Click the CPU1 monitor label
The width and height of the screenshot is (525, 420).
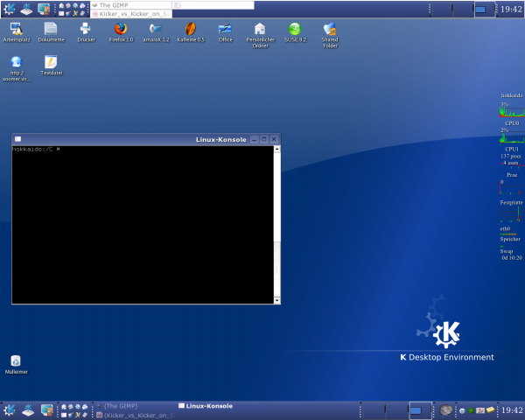(512, 149)
